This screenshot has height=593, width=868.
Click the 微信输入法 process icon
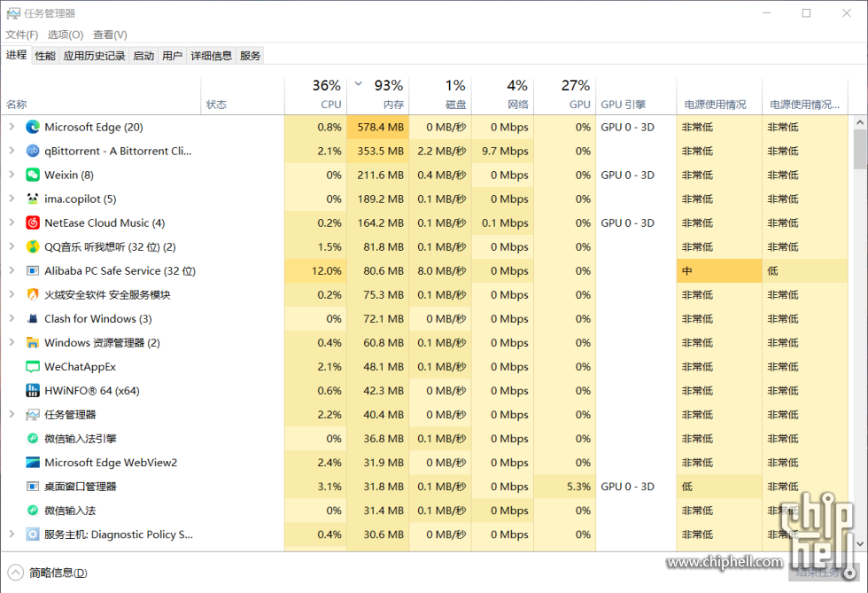pyautogui.click(x=33, y=511)
